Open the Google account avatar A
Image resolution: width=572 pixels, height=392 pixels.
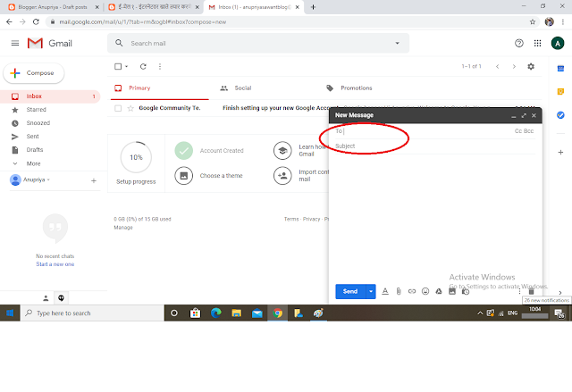(558, 44)
